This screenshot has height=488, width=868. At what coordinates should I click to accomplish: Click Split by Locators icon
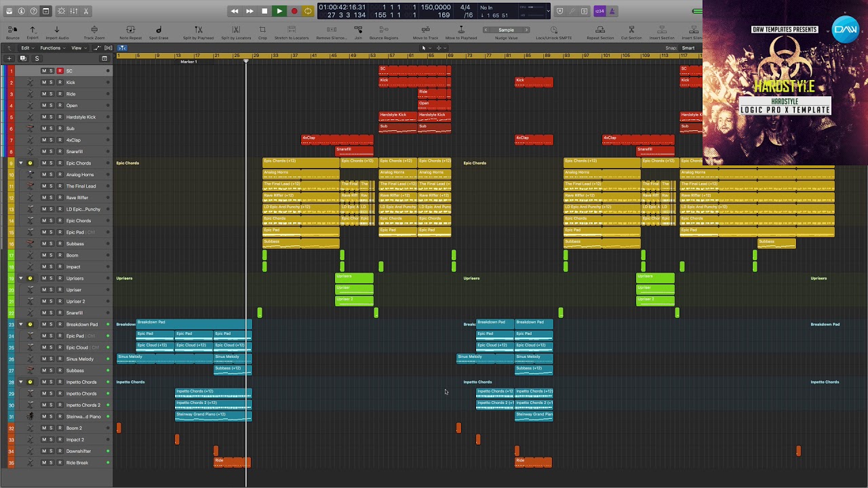click(236, 30)
